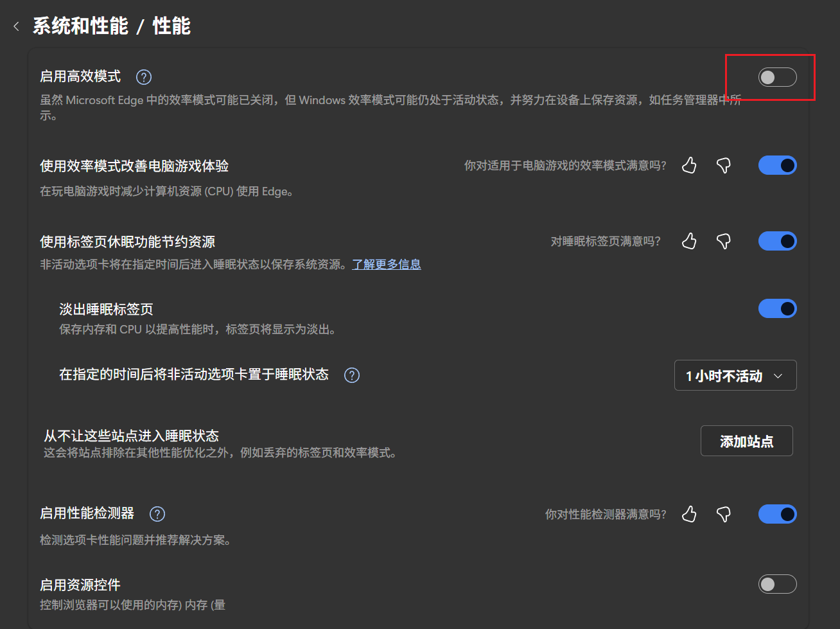
Task: Click the 启用资源控件 setting title
Action: tap(80, 585)
